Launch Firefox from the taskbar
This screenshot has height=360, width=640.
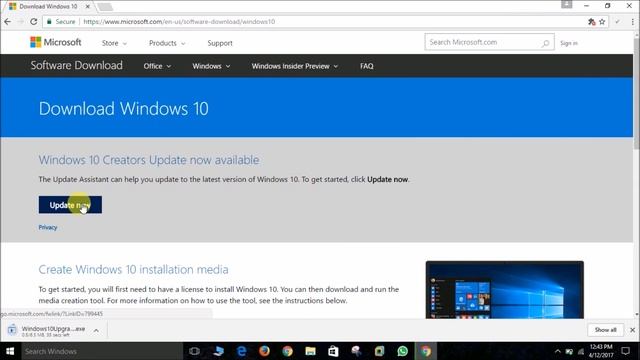[264, 351]
